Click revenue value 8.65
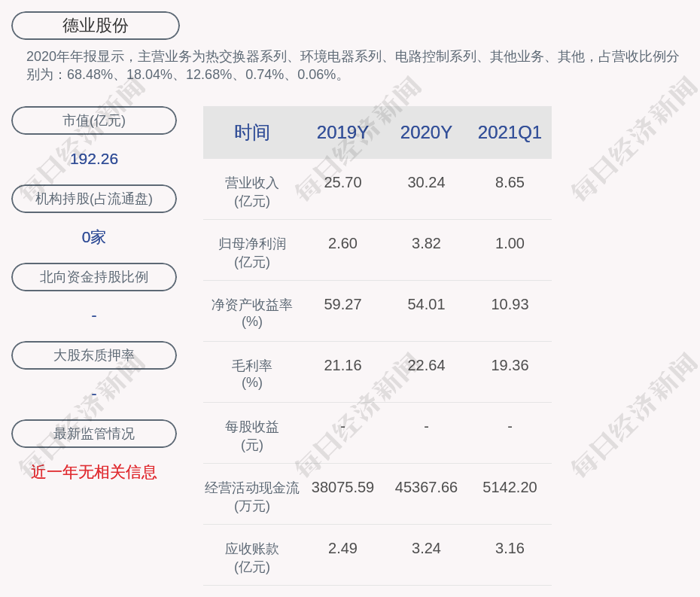700x597 pixels. point(510,183)
